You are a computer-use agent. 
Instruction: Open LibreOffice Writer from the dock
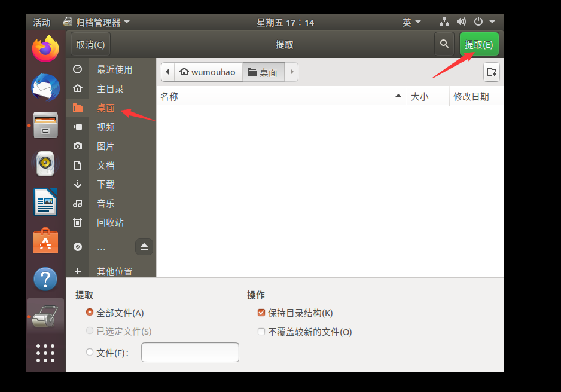[x=45, y=202]
